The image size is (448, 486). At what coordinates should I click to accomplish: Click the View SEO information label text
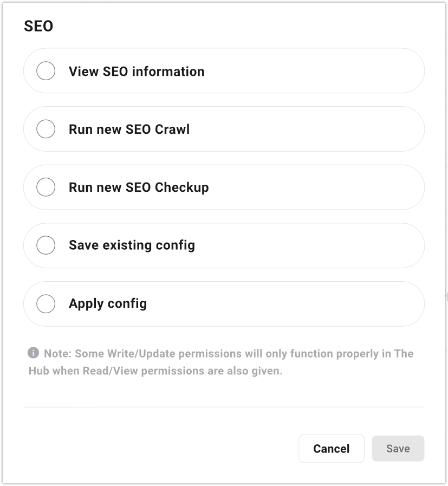(x=137, y=71)
